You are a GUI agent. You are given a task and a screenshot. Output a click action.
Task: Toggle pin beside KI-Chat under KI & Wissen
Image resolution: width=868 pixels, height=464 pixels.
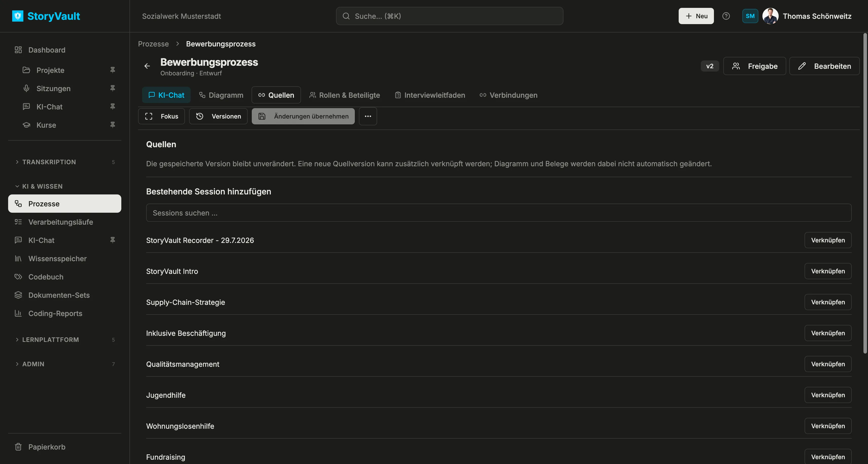point(112,240)
